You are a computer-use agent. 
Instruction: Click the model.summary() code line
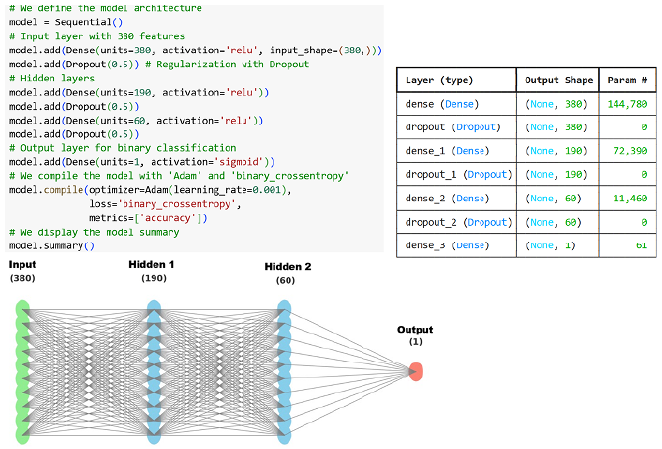click(51, 245)
